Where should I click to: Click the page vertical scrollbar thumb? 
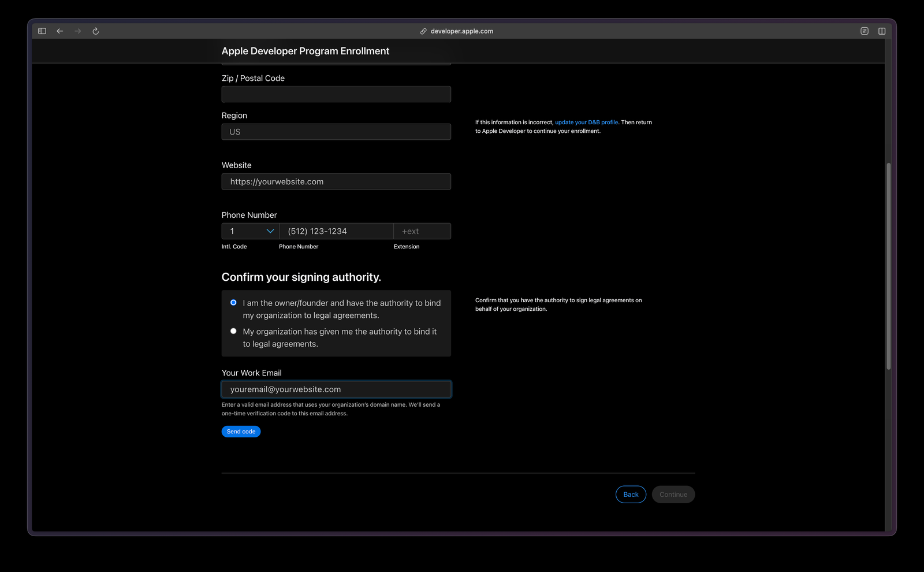[888, 266]
